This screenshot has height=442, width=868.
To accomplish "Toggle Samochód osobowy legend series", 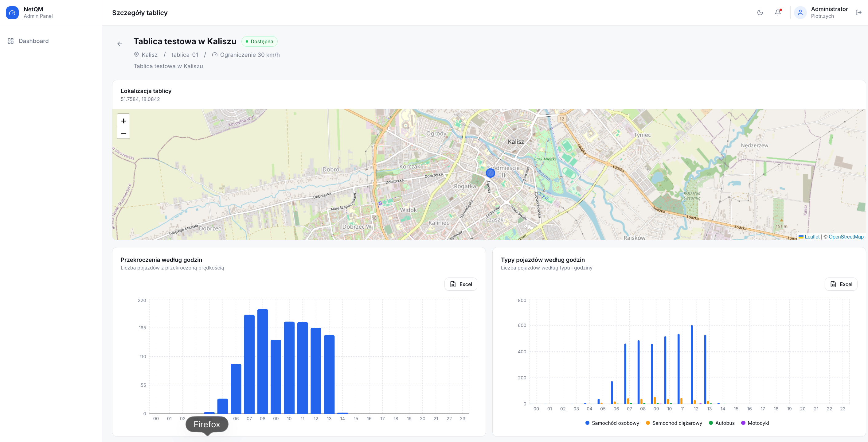I will coord(612,423).
